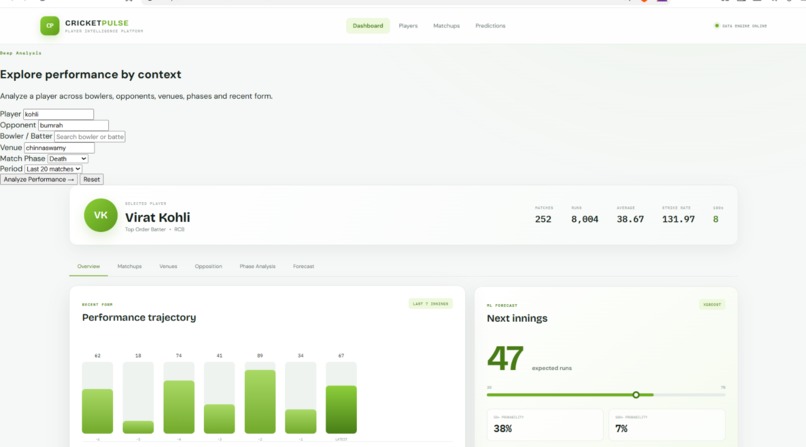
Task: Click the Analyze Performance button
Action: (x=39, y=179)
